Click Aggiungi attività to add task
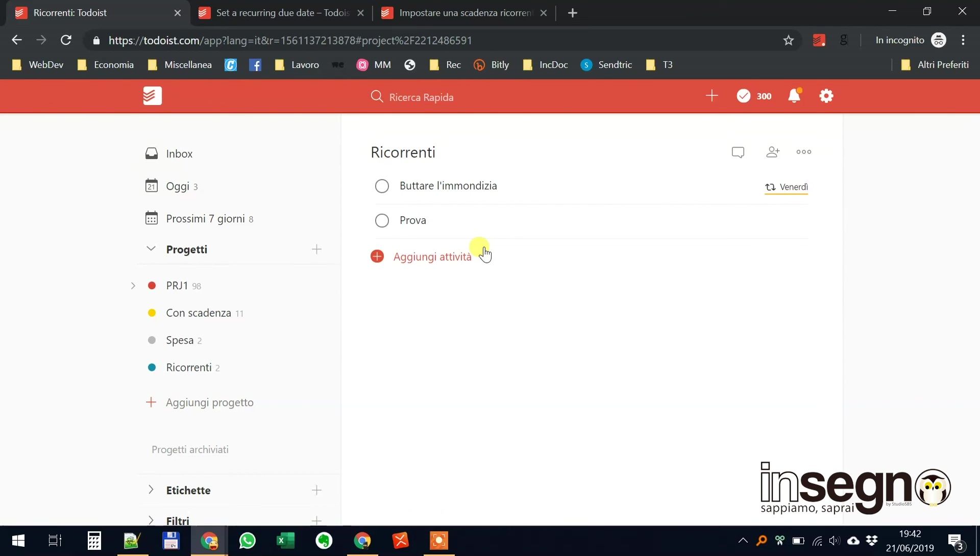Image resolution: width=980 pixels, height=556 pixels. pos(432,257)
